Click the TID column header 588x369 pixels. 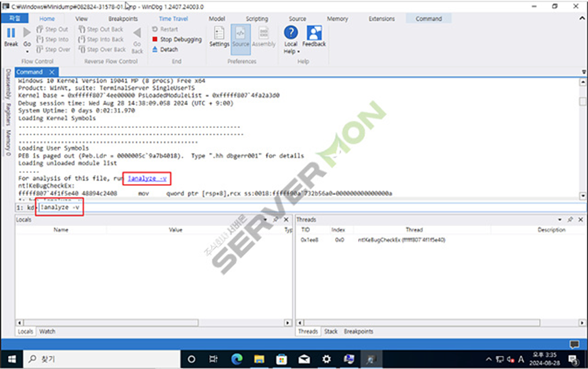pos(306,230)
